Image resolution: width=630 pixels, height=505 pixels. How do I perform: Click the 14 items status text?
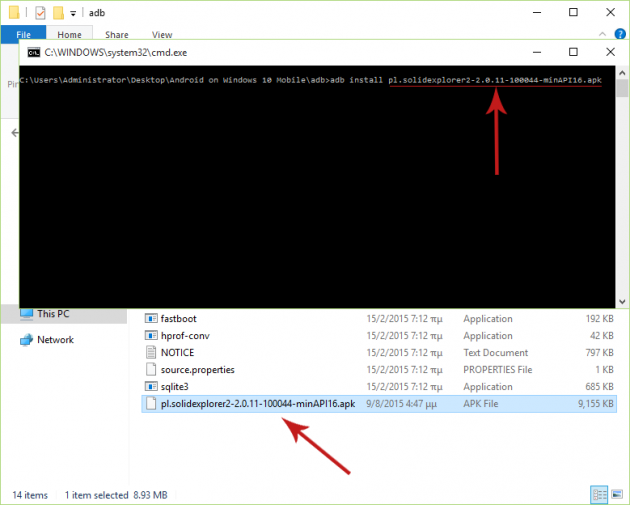click(x=30, y=495)
